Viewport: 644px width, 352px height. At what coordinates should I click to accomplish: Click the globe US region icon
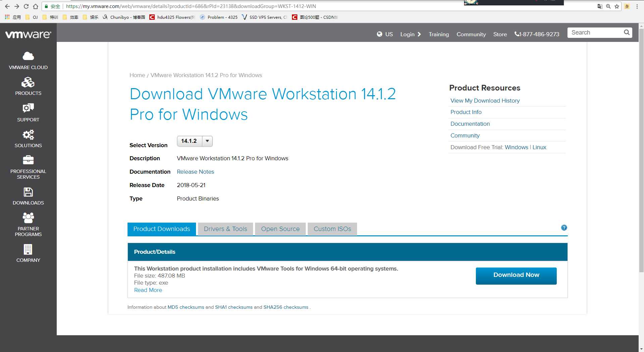tap(380, 34)
